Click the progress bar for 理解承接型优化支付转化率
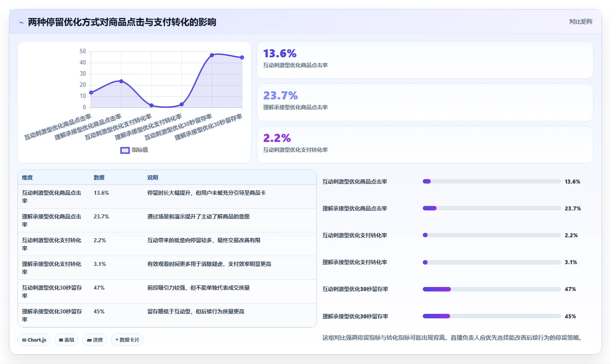Image resolution: width=611 pixels, height=364 pixels. coord(492,262)
